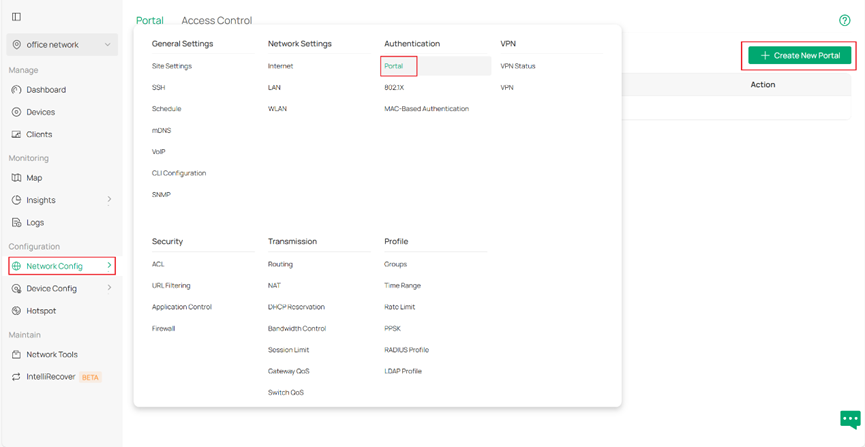Click the Dashboard icon in sidebar
The image size is (865, 447).
16,90
